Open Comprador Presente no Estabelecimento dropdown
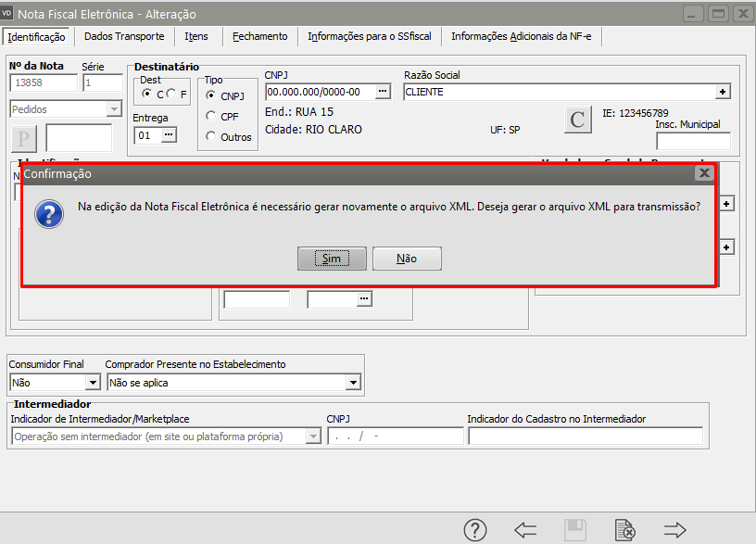756x544 pixels. tap(353, 382)
